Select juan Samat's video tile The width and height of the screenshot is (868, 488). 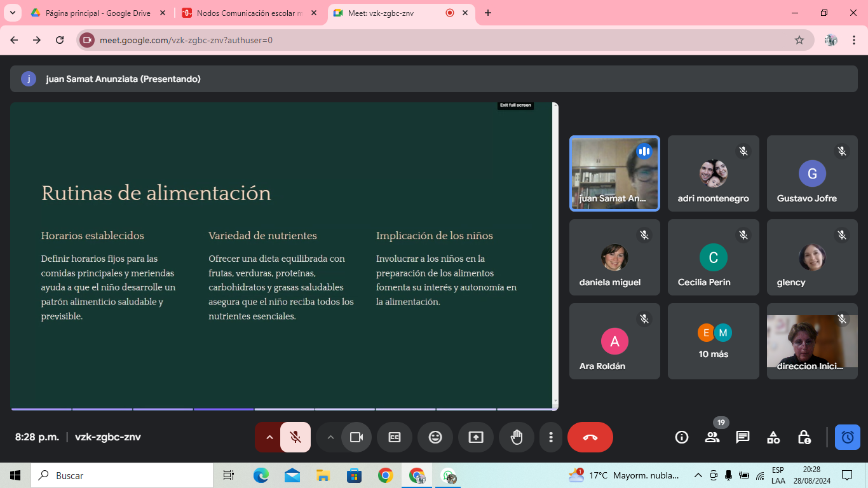[614, 173]
